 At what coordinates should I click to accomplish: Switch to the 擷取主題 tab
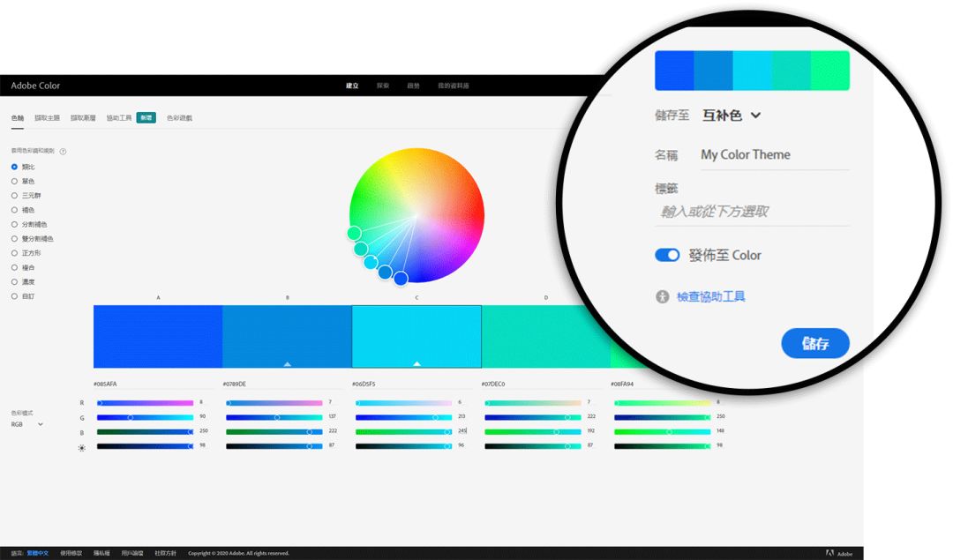(48, 117)
